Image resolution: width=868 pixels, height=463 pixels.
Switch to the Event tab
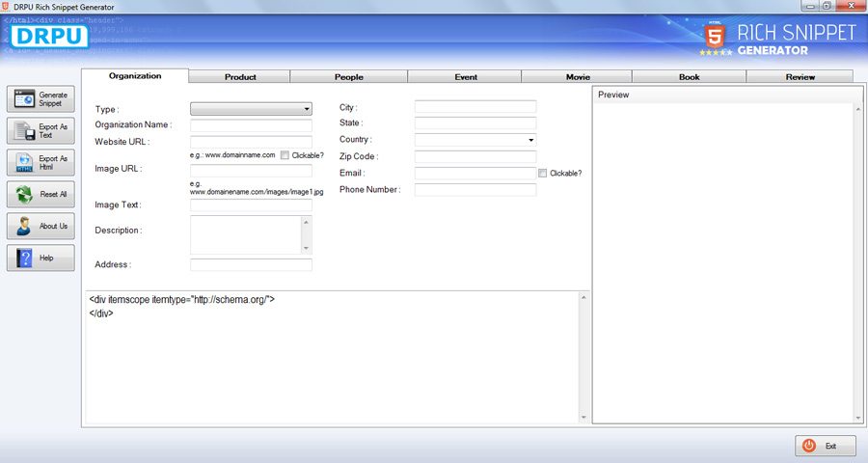pyautogui.click(x=466, y=77)
